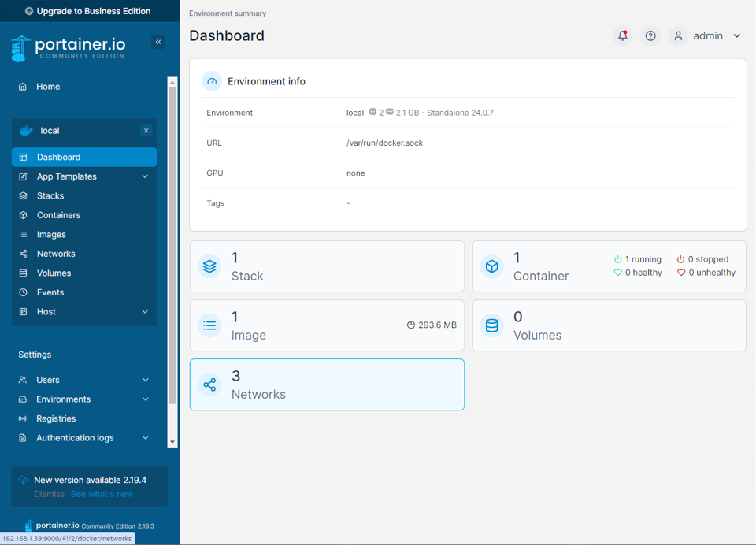
Task: Select the Containers icon in the sidebar
Action: (22, 214)
